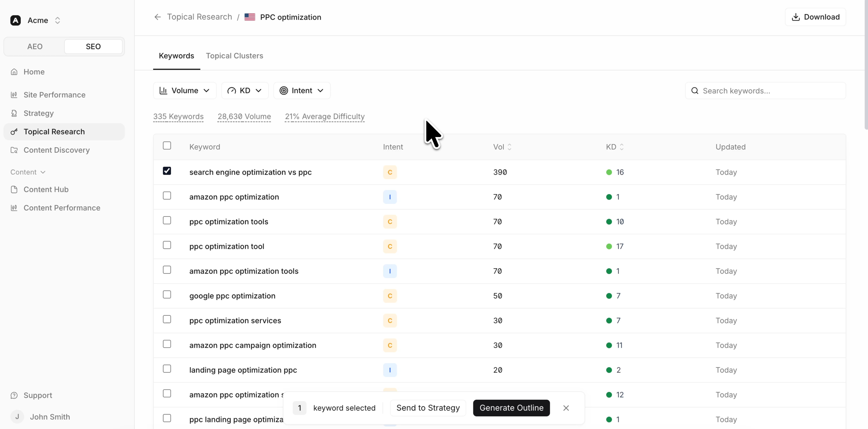Screen dimensions: 868x429
Task: Click the 335 Keywords stat
Action: 178,117
